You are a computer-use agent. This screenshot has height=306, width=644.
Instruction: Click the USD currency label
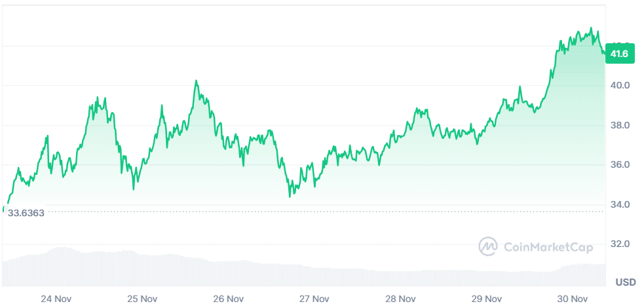(625, 282)
